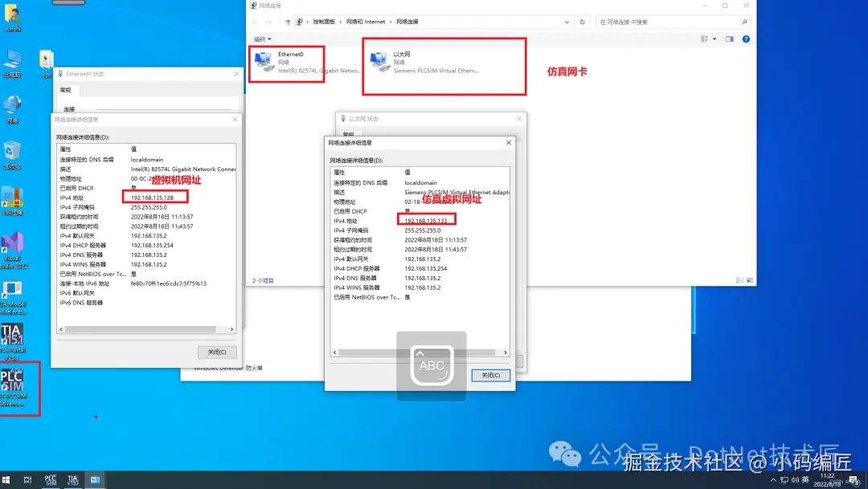Click 网络和 Internet in the address breadcrumb
Viewport: 868px width, 489px height.
(366, 22)
